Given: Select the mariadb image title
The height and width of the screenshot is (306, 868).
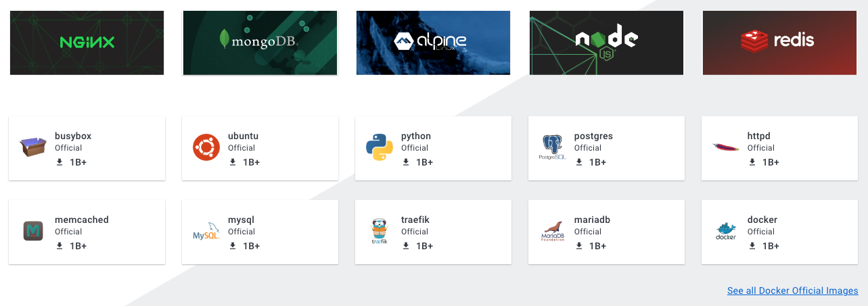Looking at the screenshot, I should point(593,220).
